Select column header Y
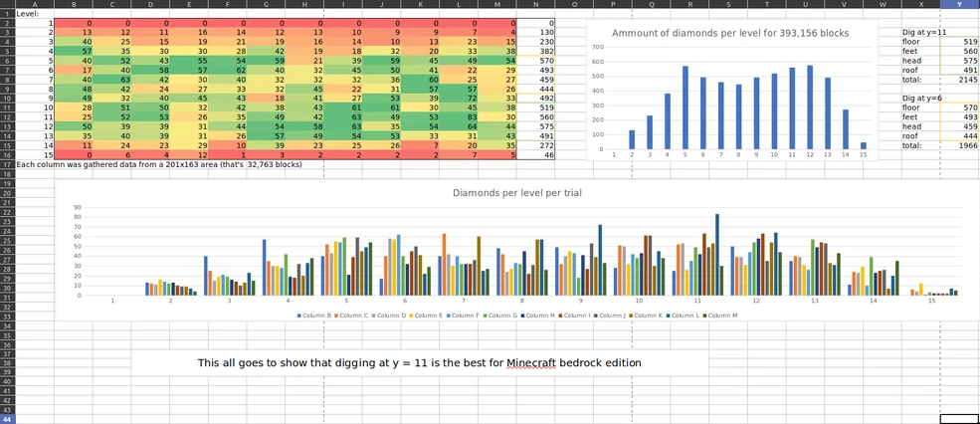The width and height of the screenshot is (980, 424). click(959, 4)
